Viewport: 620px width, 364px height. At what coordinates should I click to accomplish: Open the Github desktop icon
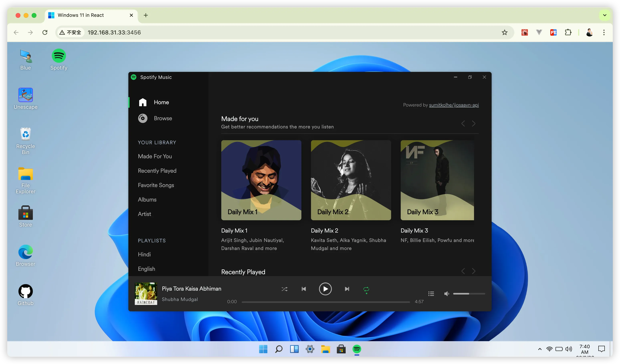[25, 295]
